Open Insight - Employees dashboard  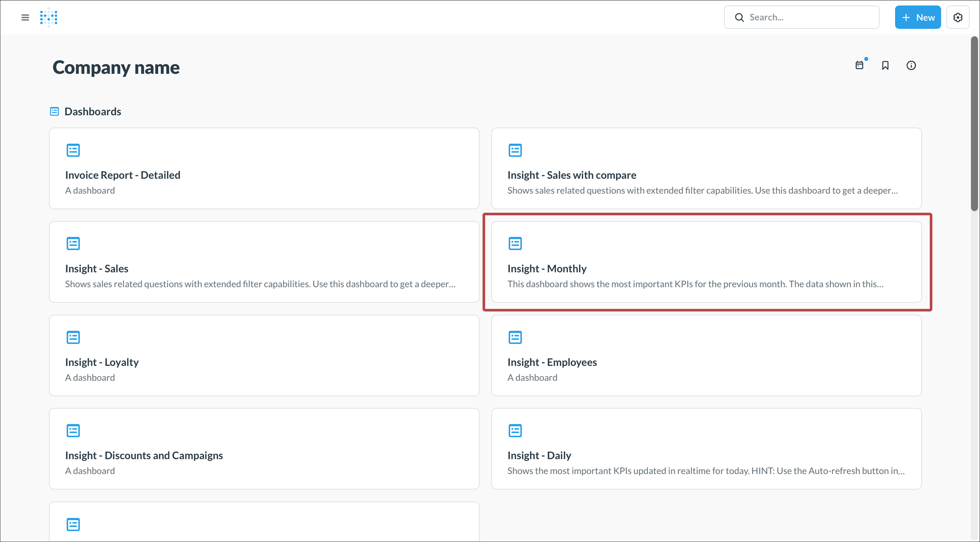552,362
